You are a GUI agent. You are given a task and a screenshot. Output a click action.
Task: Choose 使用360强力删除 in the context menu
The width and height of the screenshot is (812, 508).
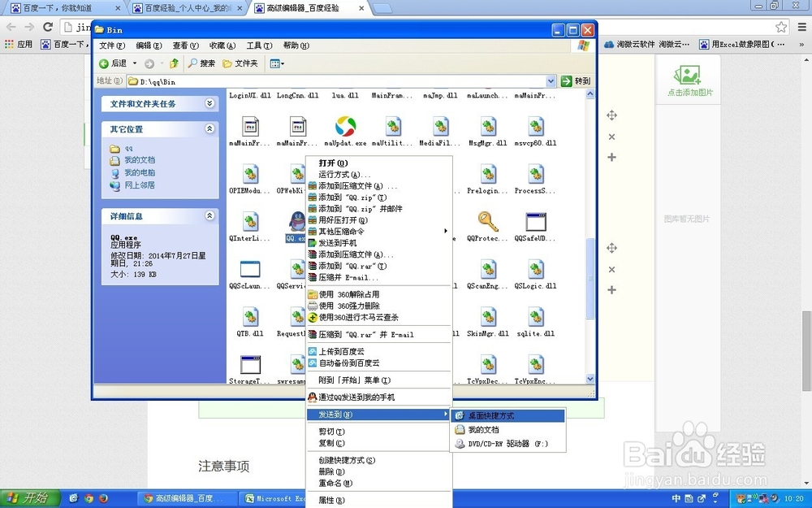379,306
